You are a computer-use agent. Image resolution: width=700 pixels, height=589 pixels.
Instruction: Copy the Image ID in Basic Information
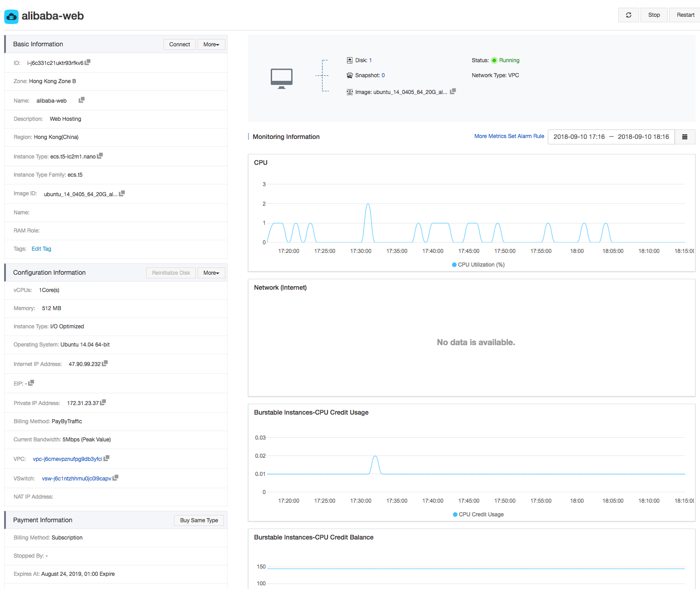click(x=122, y=193)
